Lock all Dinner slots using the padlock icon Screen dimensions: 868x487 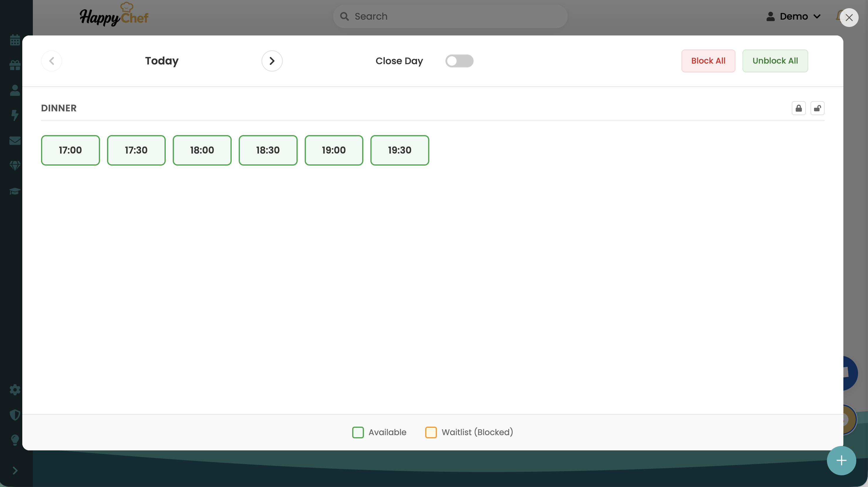(x=799, y=108)
